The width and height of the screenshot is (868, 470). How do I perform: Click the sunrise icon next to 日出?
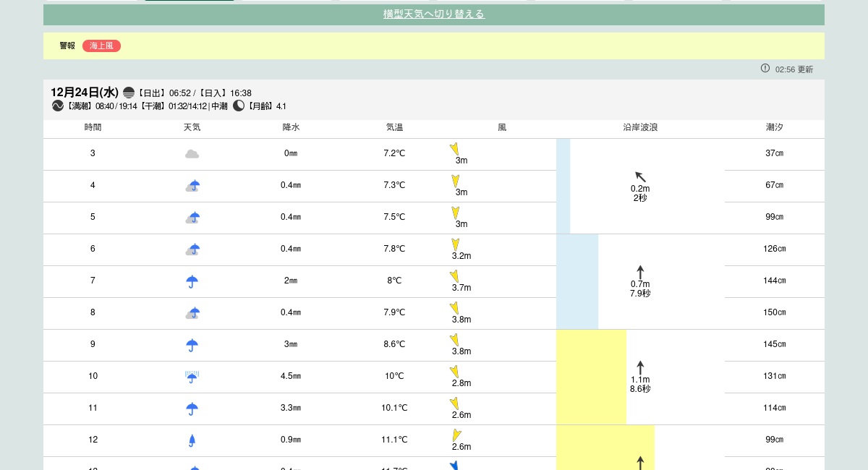click(x=129, y=93)
